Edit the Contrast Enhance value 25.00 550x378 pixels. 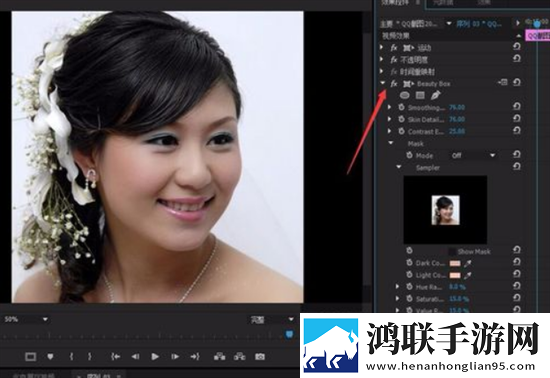[x=457, y=131]
